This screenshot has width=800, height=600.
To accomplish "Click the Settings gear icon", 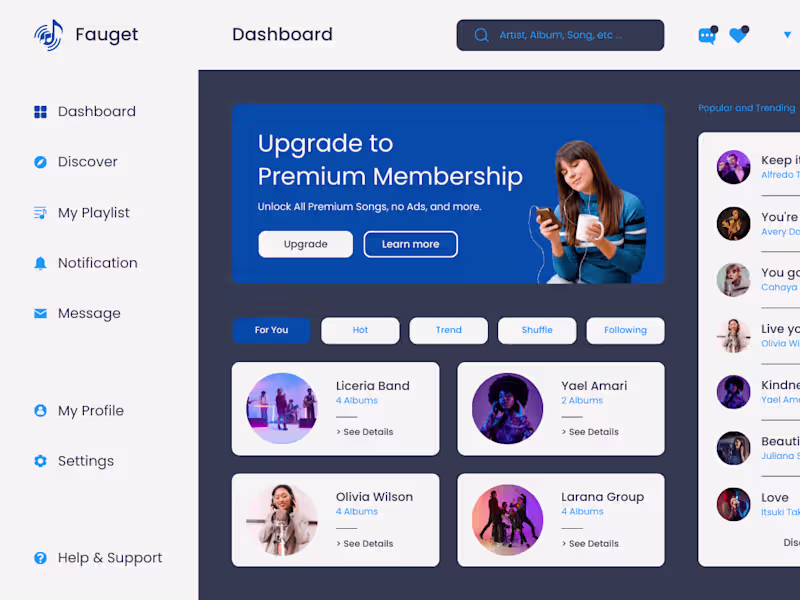I will tap(40, 461).
